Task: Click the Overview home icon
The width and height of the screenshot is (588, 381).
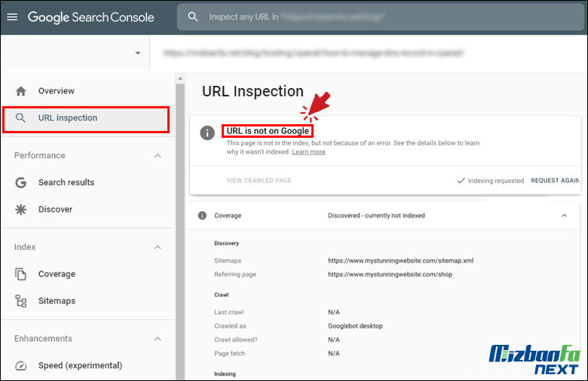Action: 21,91
